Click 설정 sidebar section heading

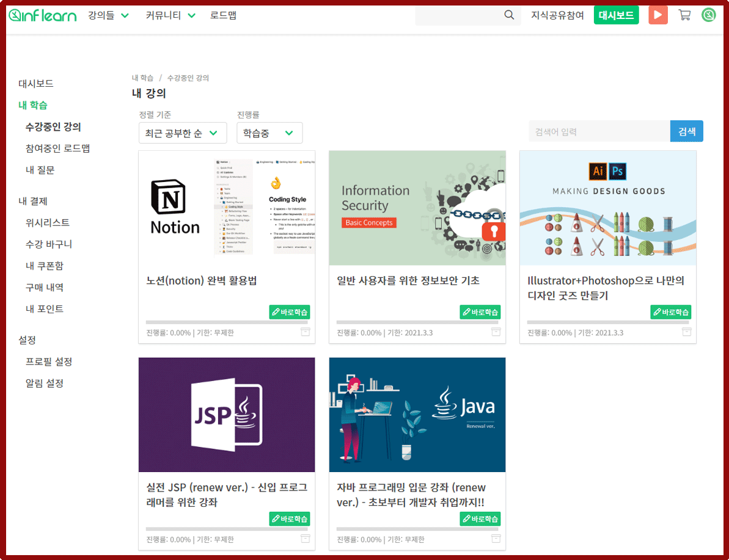pyautogui.click(x=27, y=340)
